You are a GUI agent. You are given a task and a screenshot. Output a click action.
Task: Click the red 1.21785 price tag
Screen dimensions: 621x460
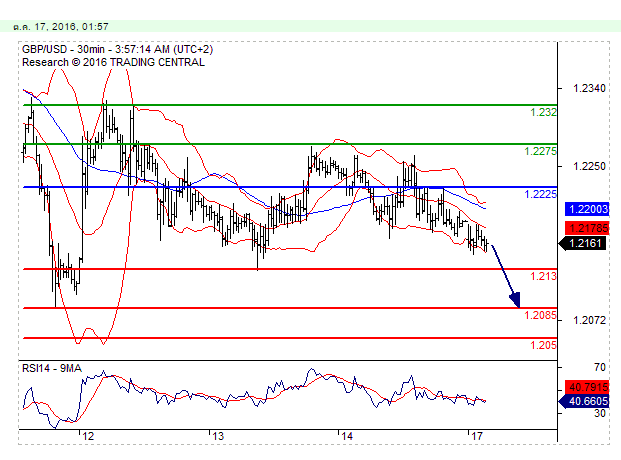point(587,228)
